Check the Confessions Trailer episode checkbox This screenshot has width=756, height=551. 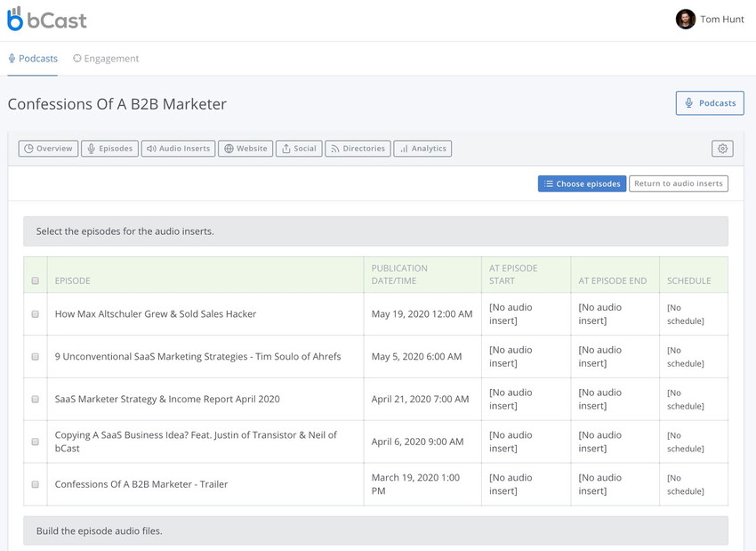click(x=35, y=483)
